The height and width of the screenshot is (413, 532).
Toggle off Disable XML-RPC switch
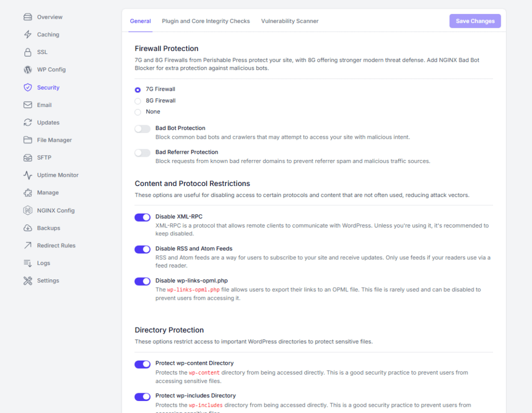[142, 217]
